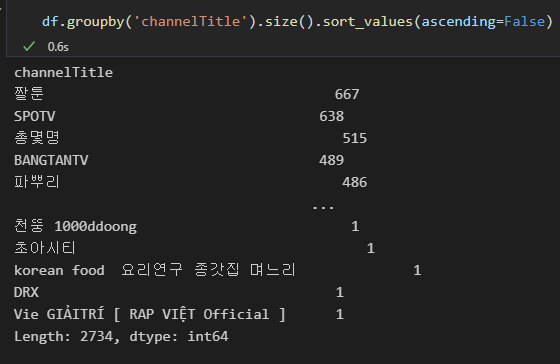Click the value 489
The height and width of the screenshot is (364, 560).
click(x=331, y=160)
